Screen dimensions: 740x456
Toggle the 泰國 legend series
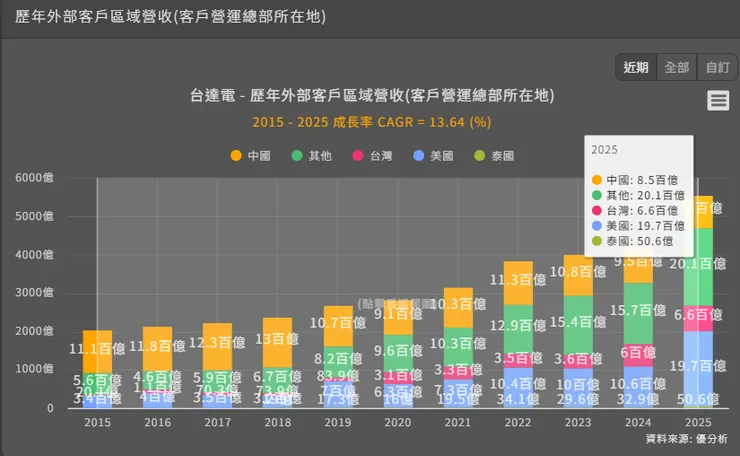(x=494, y=156)
